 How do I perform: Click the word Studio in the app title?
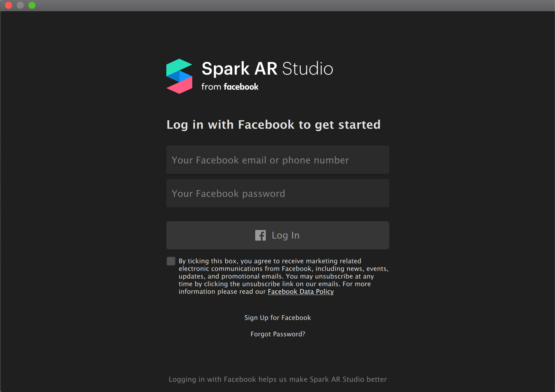[x=307, y=69]
